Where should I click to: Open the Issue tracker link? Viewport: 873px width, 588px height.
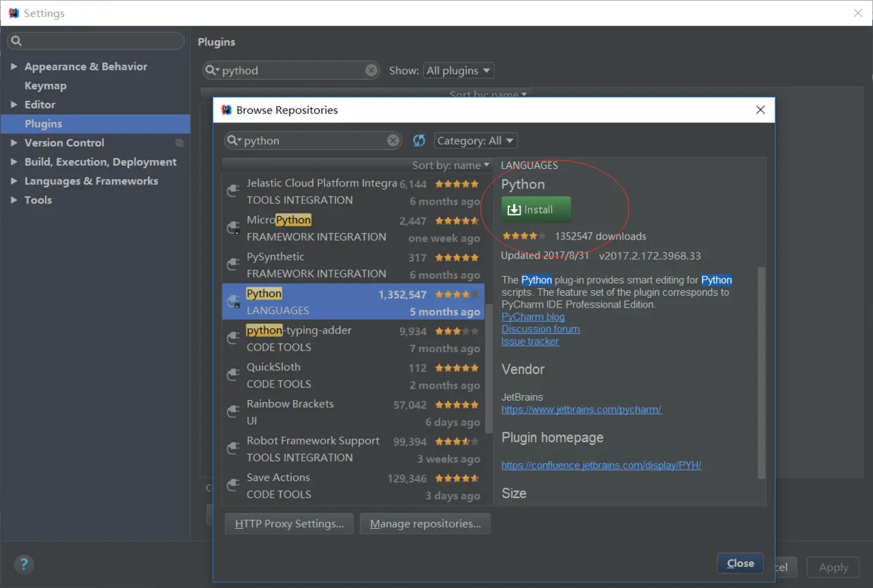tap(530, 341)
